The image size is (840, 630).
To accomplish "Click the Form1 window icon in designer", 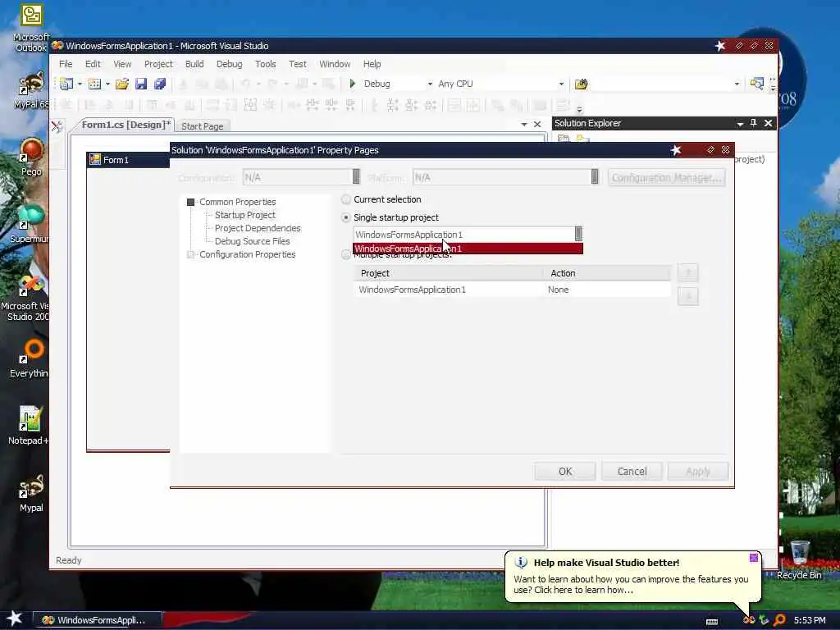I will click(95, 160).
